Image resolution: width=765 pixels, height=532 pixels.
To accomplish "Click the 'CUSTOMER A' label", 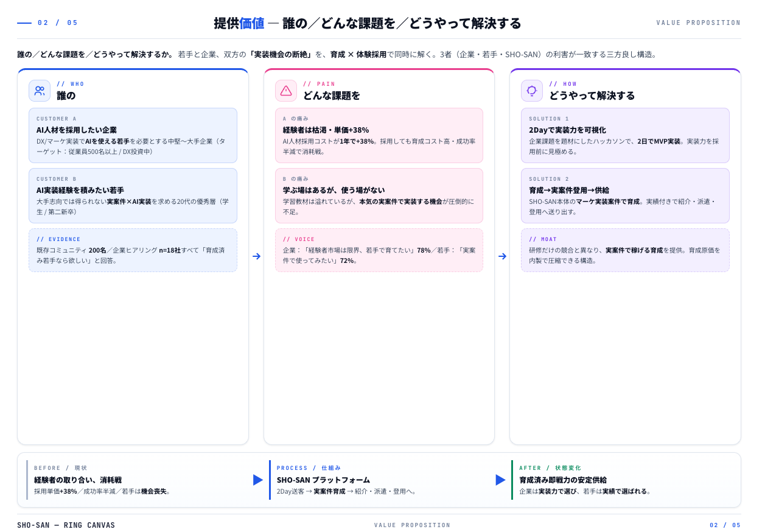I will pyautogui.click(x=57, y=119).
